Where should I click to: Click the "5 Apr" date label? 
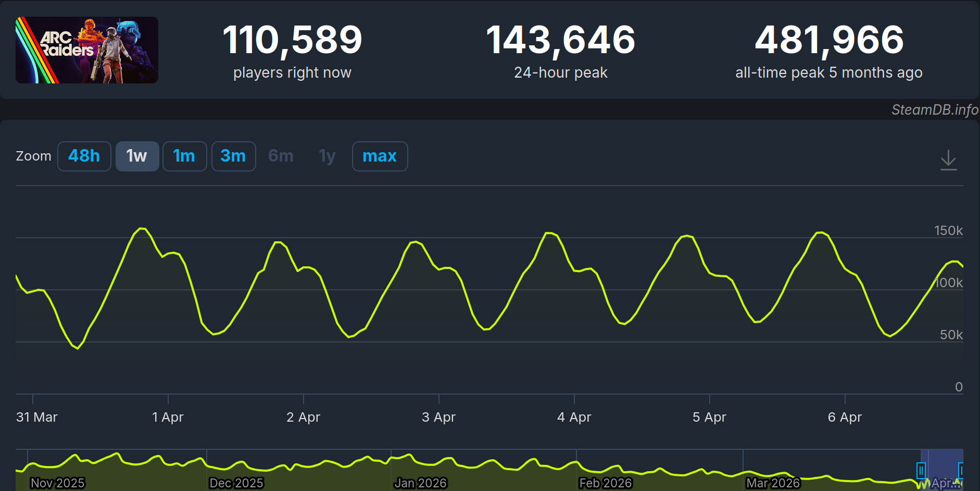tap(709, 417)
